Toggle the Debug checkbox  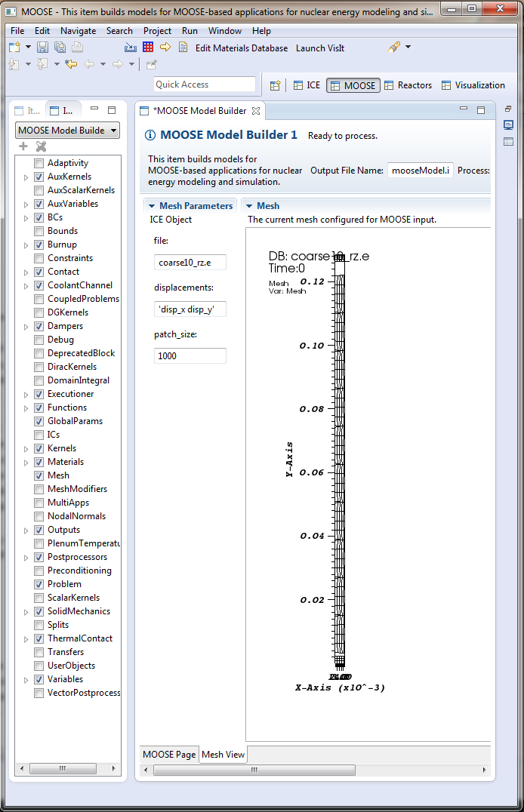pos(39,340)
